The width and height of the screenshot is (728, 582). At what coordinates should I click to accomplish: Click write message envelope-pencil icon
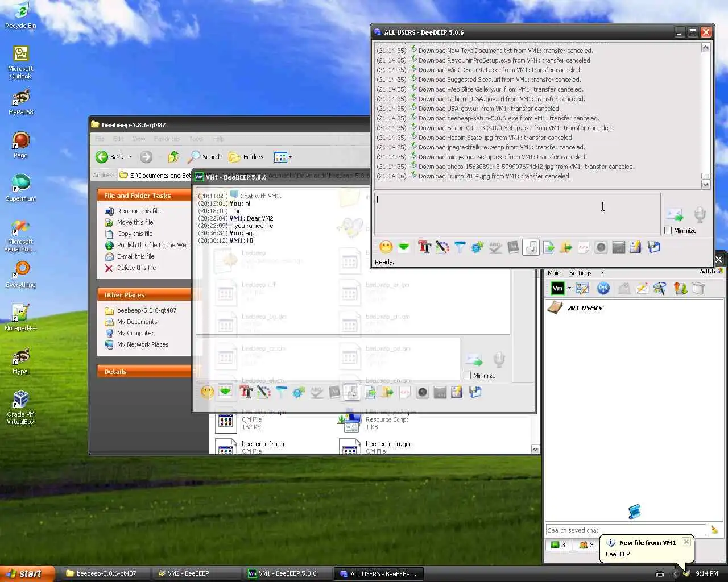pos(642,289)
